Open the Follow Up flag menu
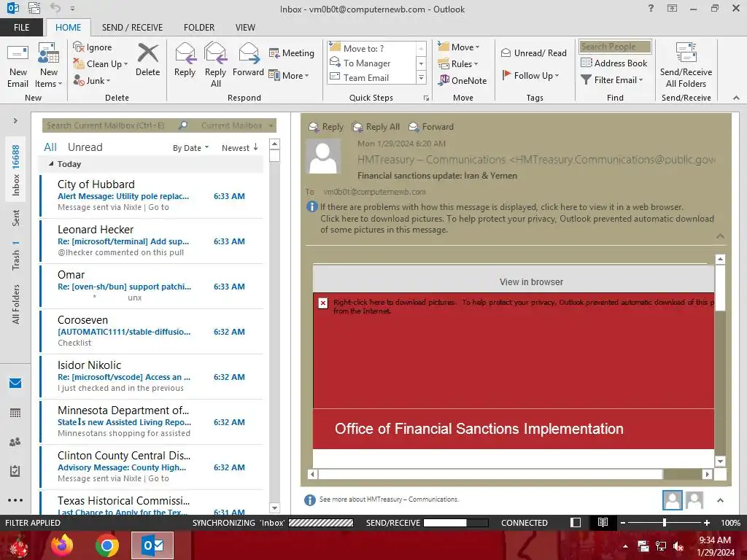Image resolution: width=747 pixels, height=560 pixels. point(530,75)
